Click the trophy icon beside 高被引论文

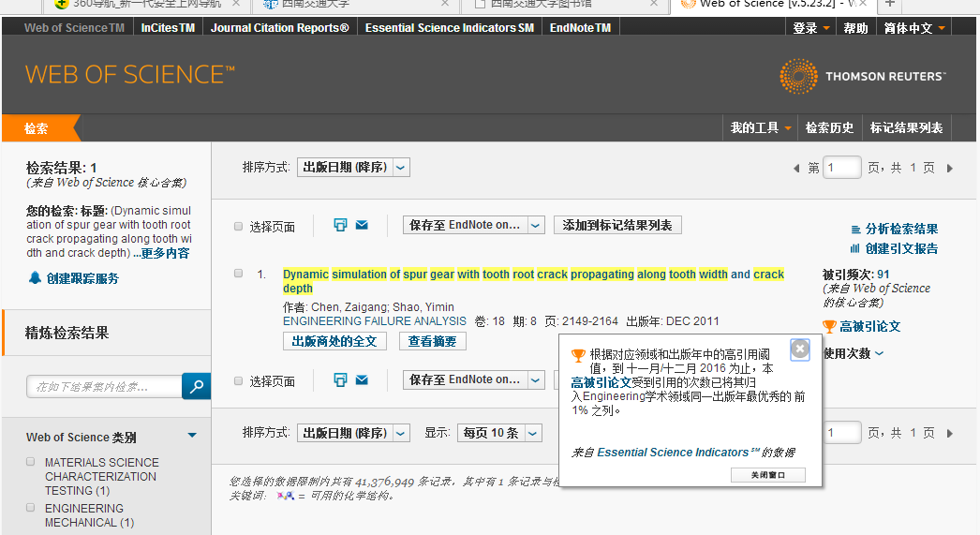click(829, 326)
